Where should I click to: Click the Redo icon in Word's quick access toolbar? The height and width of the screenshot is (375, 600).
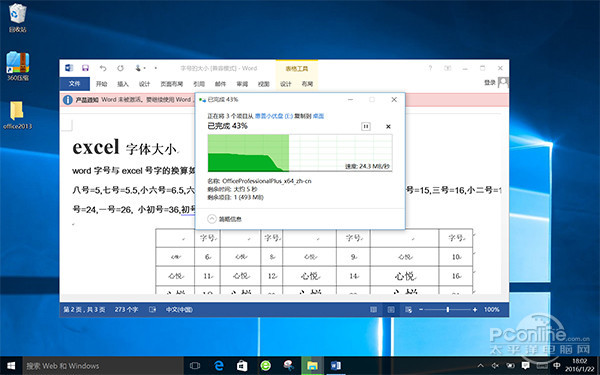click(x=121, y=68)
